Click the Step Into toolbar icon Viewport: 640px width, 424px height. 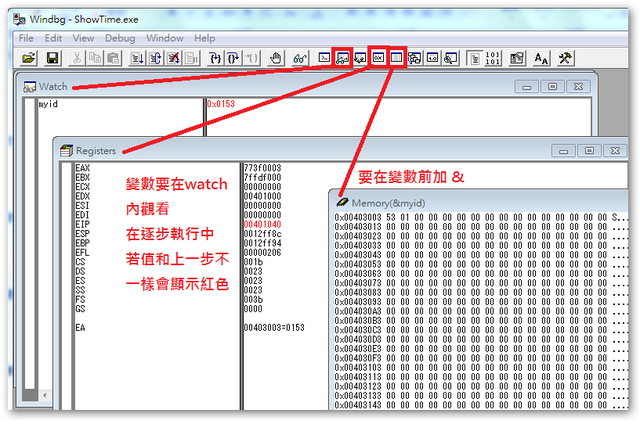215,59
